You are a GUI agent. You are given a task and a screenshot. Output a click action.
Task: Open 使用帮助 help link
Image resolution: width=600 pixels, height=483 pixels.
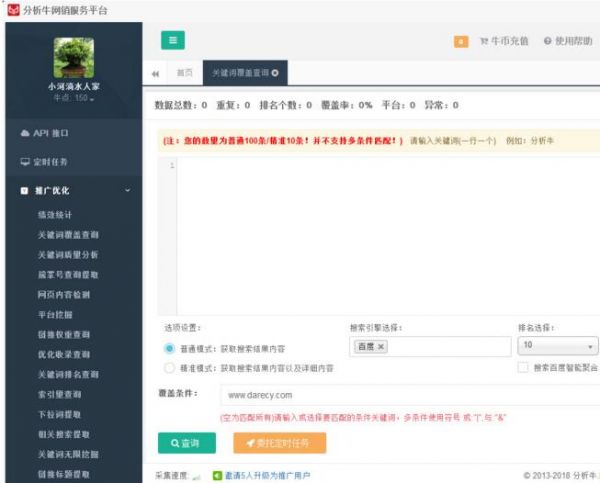coord(568,41)
